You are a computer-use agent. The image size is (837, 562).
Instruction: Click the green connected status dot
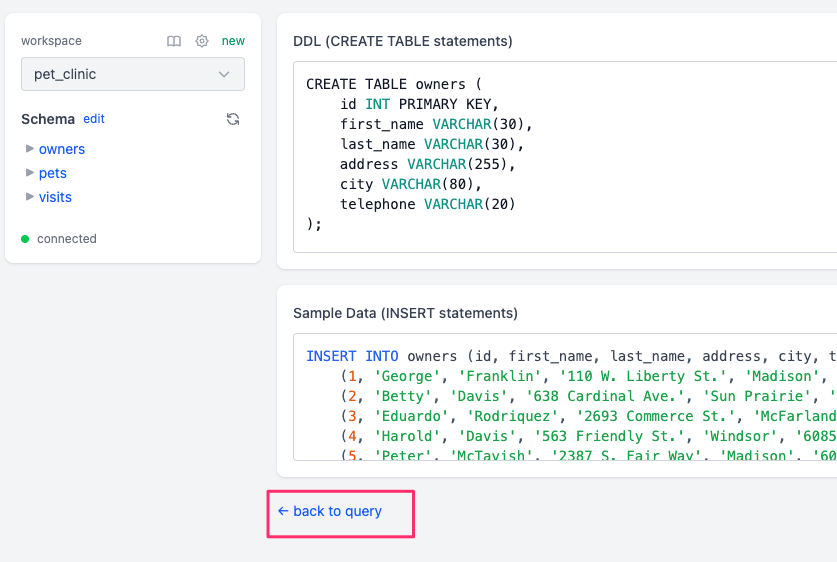pyautogui.click(x=25, y=239)
